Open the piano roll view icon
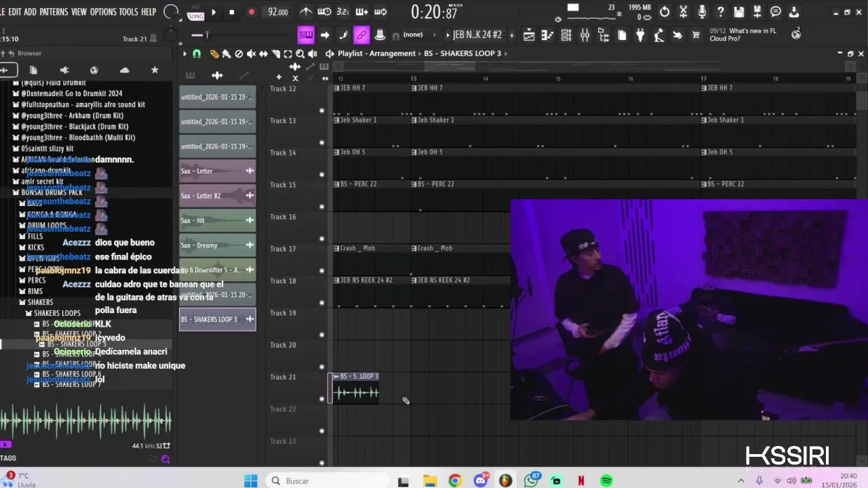Viewport: 868px width, 488px height. [548, 35]
